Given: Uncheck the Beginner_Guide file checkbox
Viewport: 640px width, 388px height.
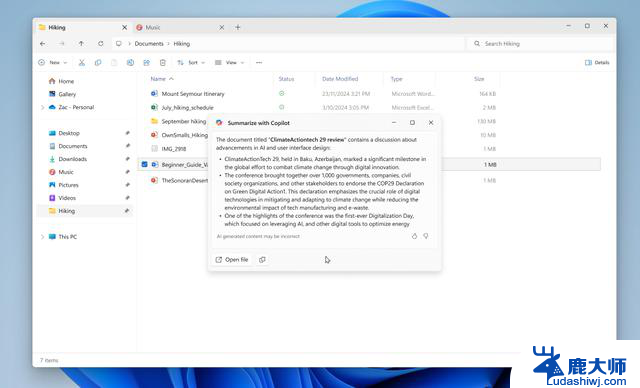Looking at the screenshot, I should coord(144,164).
